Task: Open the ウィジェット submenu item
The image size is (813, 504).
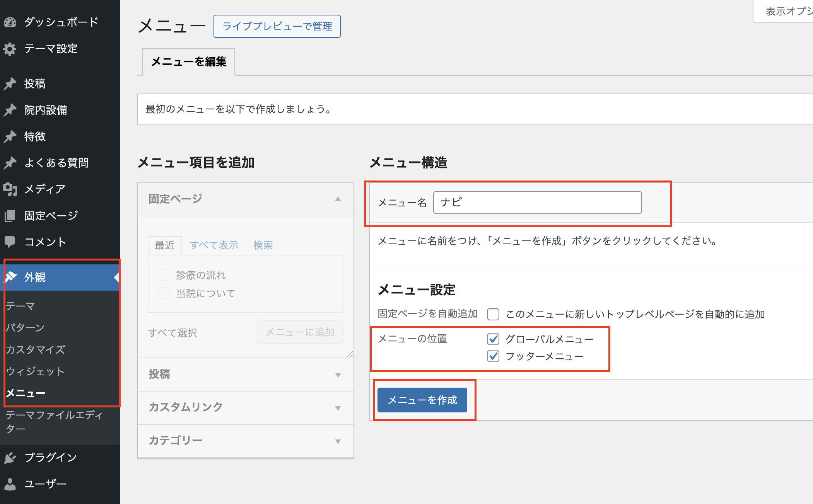Action: click(35, 371)
